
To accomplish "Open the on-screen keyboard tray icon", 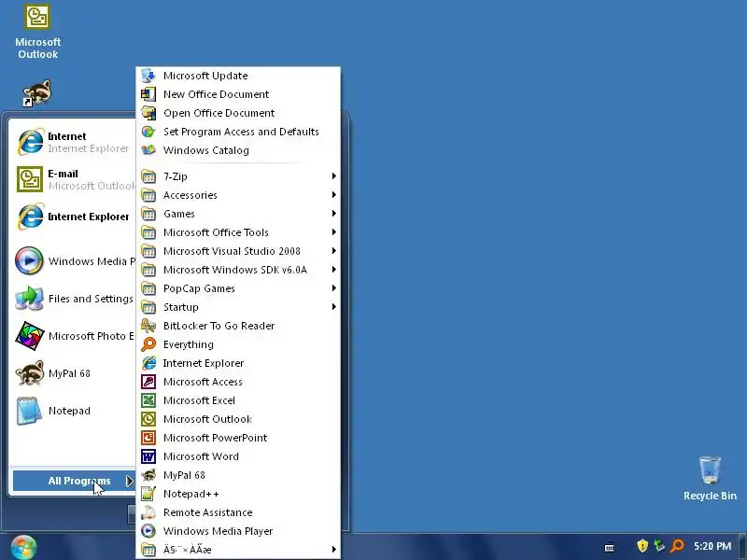I will (x=610, y=547).
